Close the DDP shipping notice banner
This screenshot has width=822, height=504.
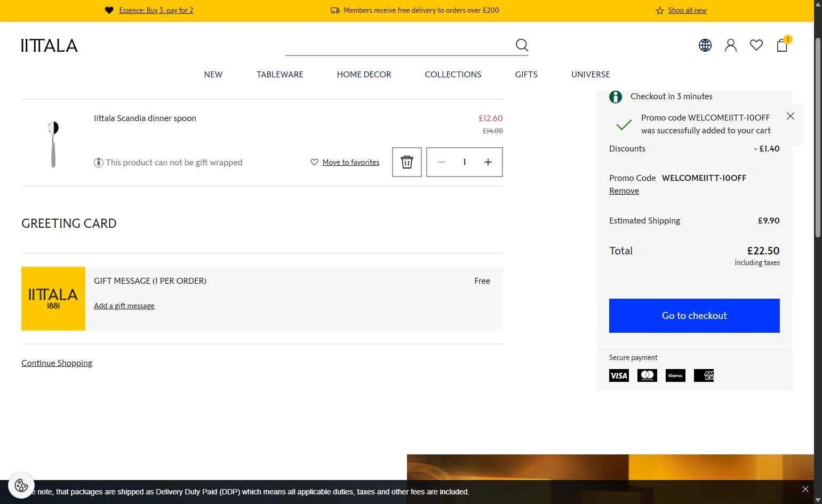click(805, 489)
